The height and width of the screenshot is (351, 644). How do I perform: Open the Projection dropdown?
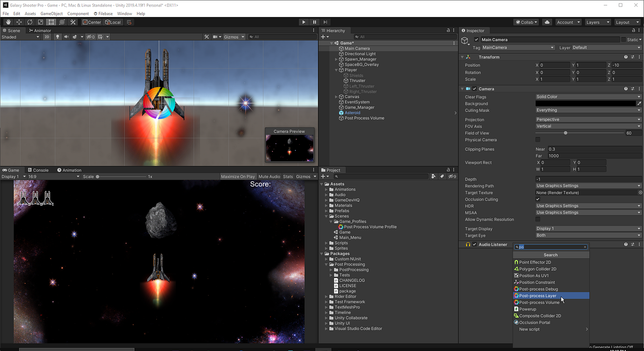(588, 119)
